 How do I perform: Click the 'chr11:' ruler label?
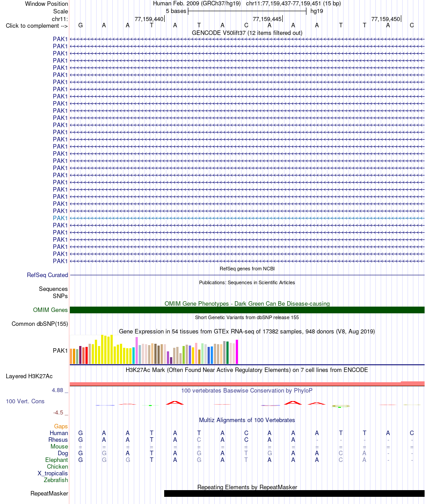(x=60, y=19)
